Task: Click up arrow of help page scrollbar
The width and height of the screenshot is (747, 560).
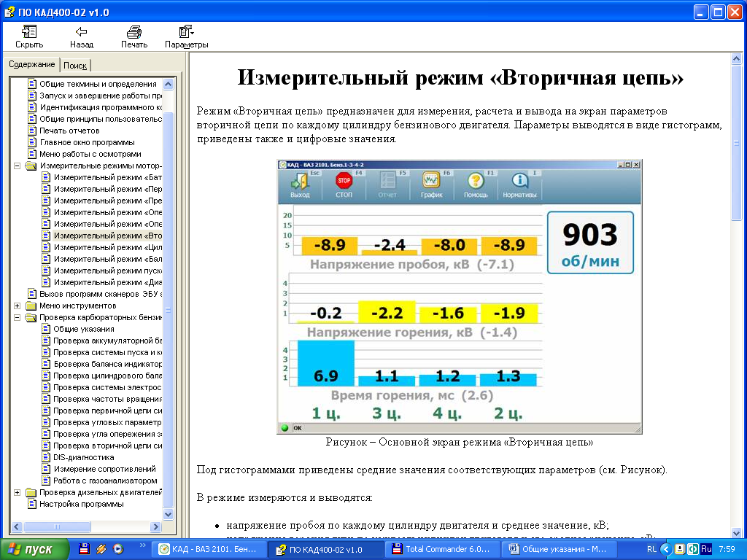Action: pos(737,59)
